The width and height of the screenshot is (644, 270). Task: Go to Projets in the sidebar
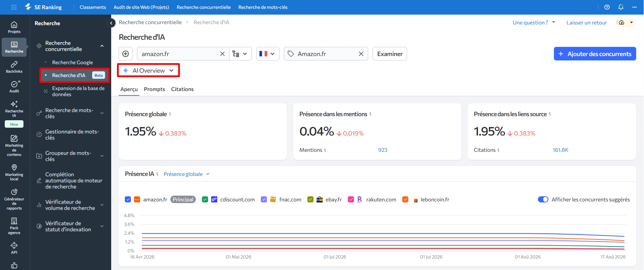(x=14, y=28)
